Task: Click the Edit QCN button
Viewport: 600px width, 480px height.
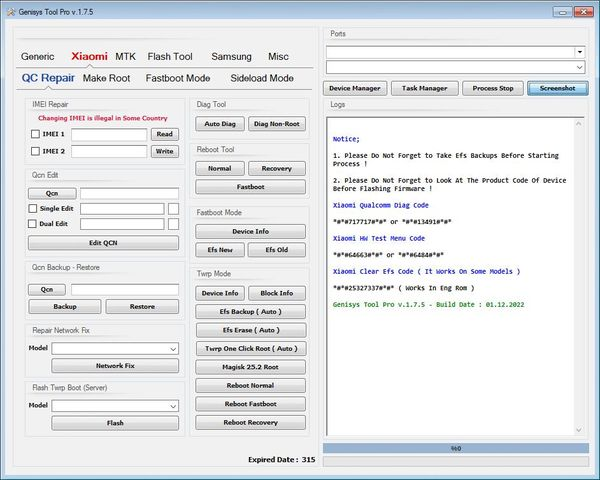Action: 103,243
